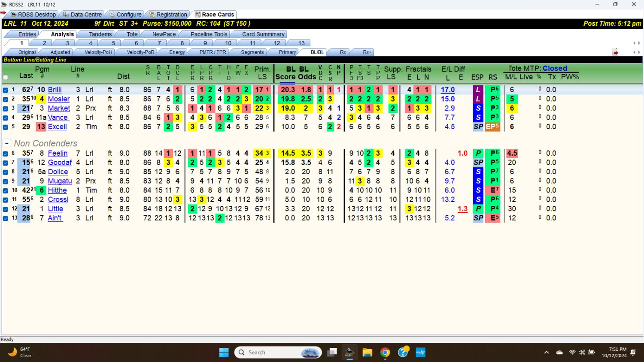Click the volume speaker tray icon
Image resolution: width=644 pixels, height=362 pixels.
(x=582, y=353)
